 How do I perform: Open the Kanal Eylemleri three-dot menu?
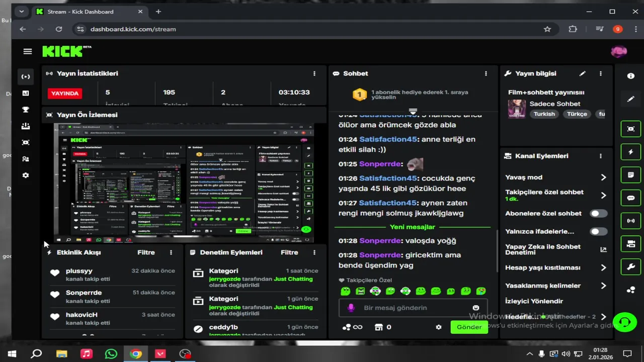(x=600, y=156)
